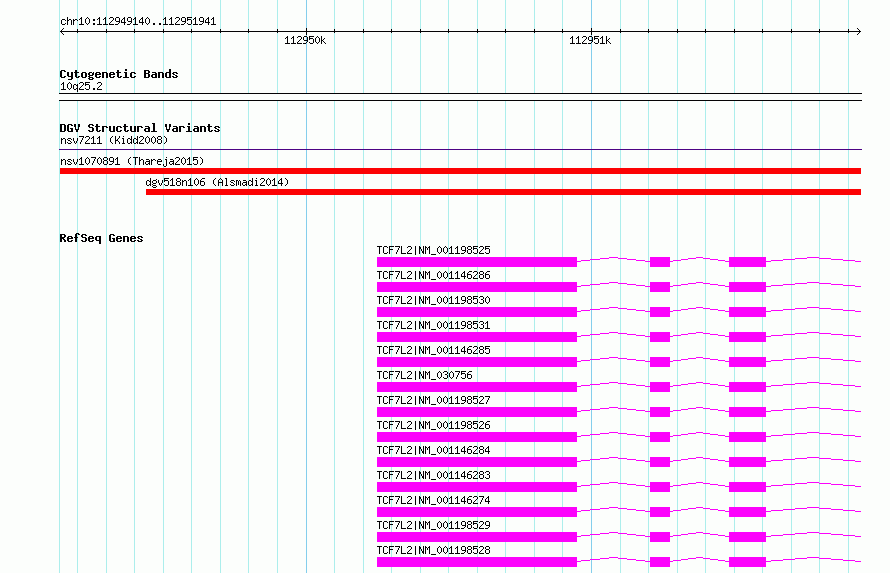The width and height of the screenshot is (890, 573).
Task: Select the red bar for nsv1070891
Action: tap(460, 171)
